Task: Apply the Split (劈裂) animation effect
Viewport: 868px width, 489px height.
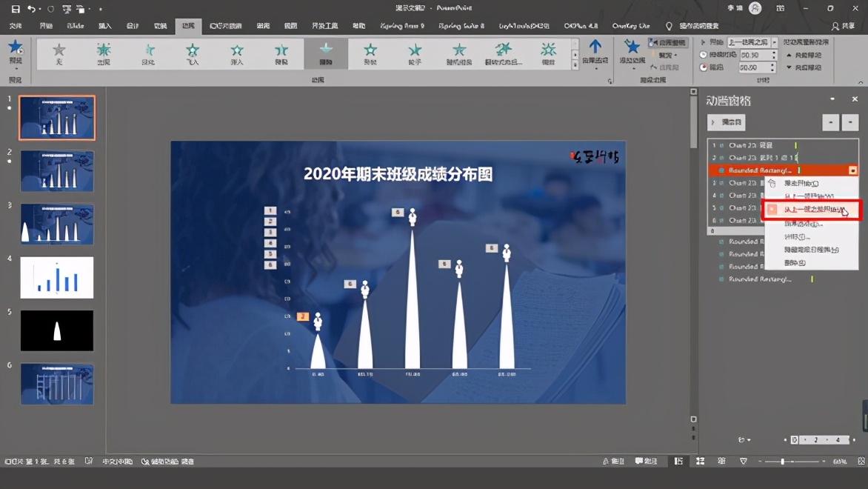Action: 281,54
